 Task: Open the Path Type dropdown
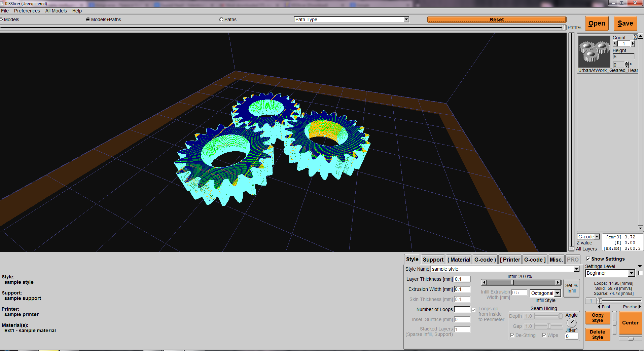coord(352,19)
